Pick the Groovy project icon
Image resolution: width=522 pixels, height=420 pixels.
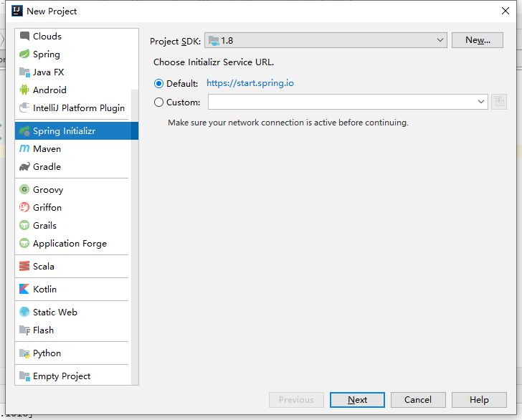pyautogui.click(x=24, y=190)
